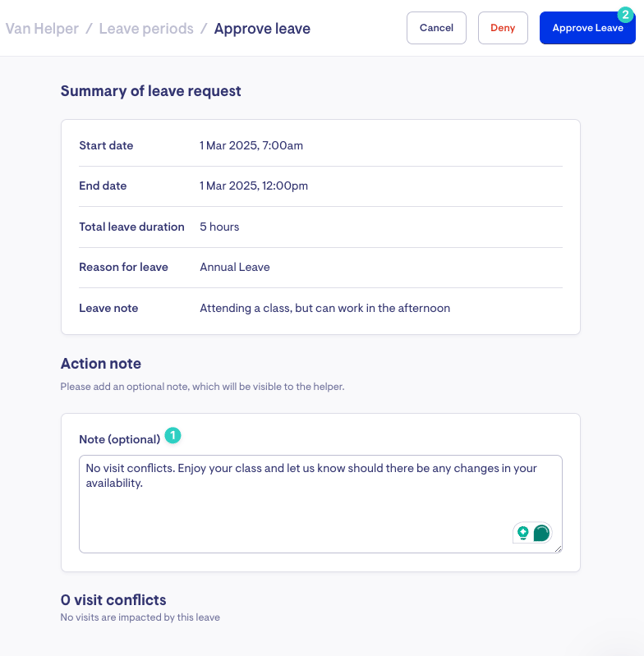Focus the optional note text area
The height and width of the screenshot is (656, 644).
(321, 504)
